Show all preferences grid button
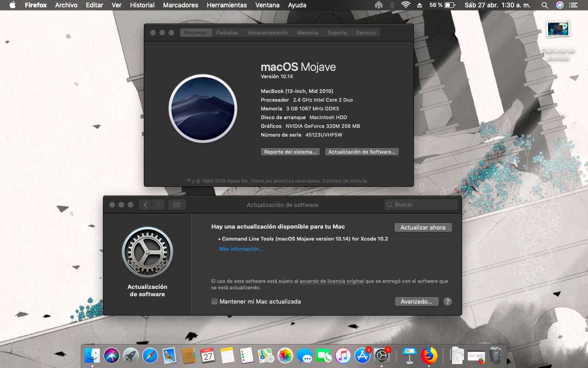Image resolution: width=588 pixels, height=368 pixels. (177, 205)
